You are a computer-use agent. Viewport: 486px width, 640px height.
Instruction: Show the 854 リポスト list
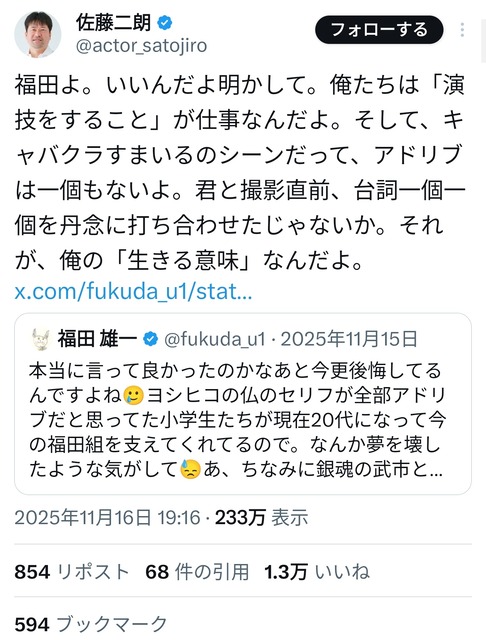pos(72,571)
